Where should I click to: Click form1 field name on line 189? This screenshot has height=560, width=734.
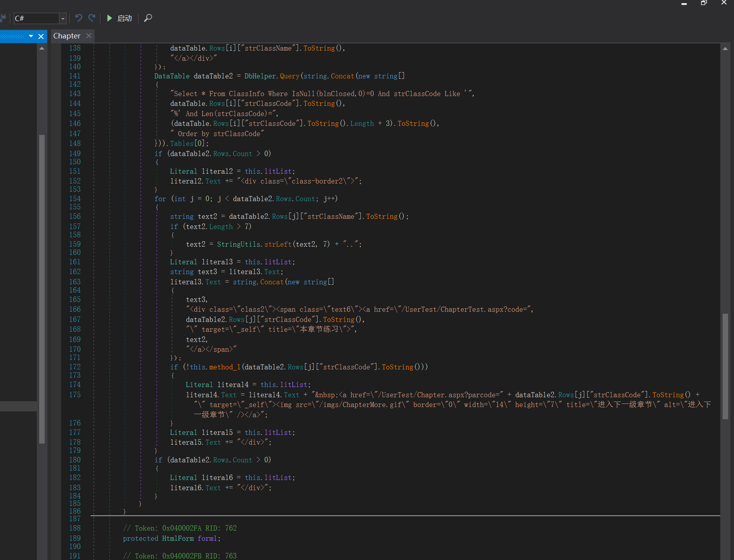tap(207, 538)
